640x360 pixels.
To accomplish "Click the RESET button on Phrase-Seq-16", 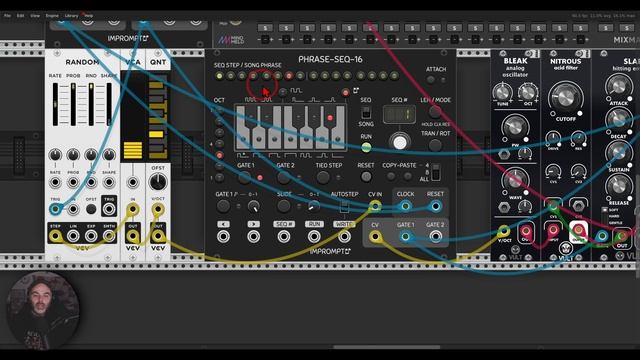I will [x=366, y=177].
